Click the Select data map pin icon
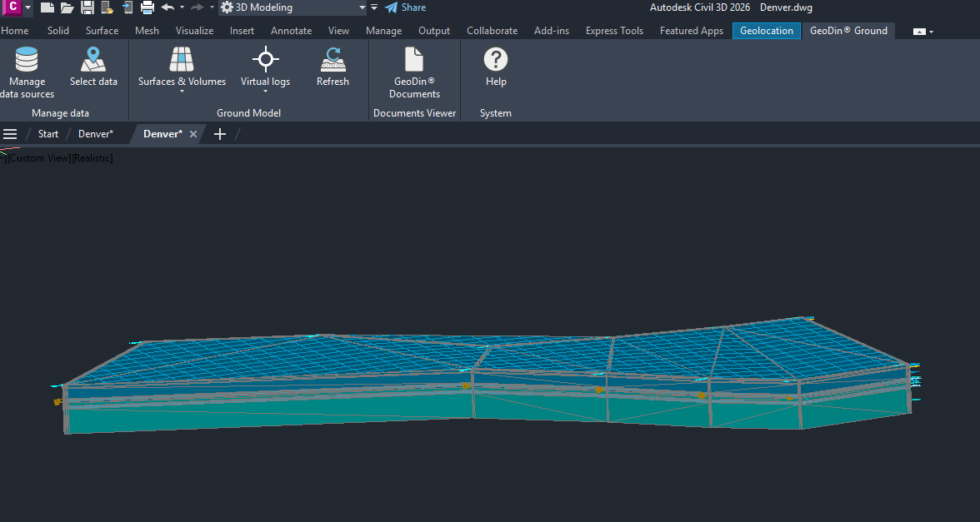 point(93,59)
